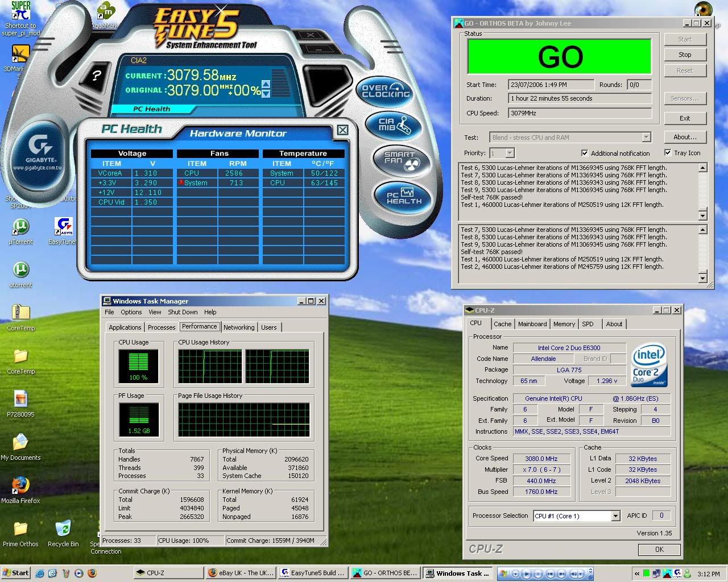The width and height of the screenshot is (728, 582).
Task: Click the Exit button in ORTHOS
Action: (685, 118)
